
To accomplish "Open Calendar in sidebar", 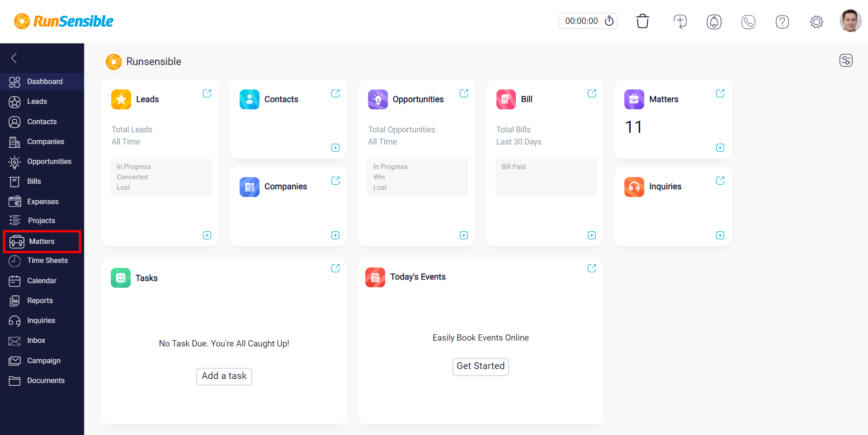I will (x=42, y=281).
